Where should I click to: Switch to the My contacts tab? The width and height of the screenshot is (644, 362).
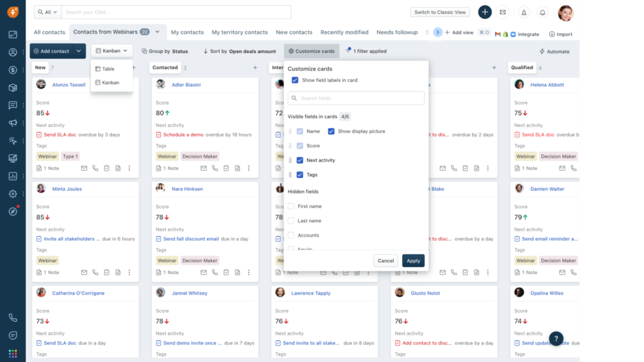click(187, 32)
